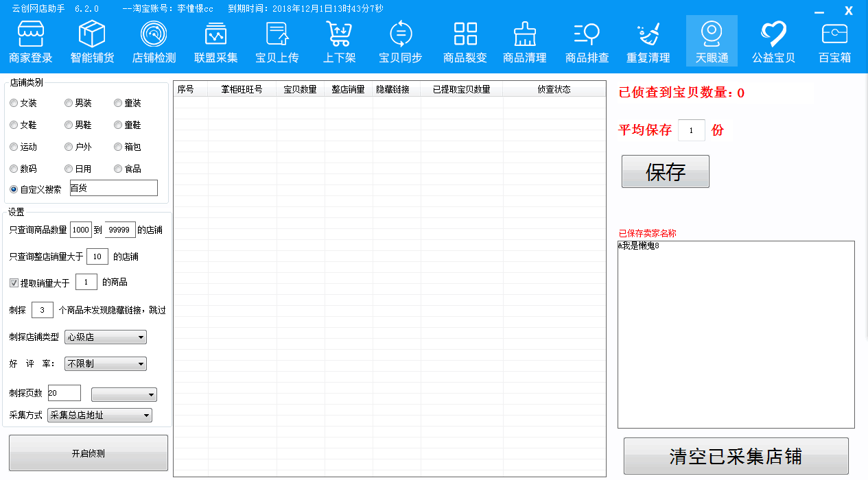
Task: Click the 开启侦测 start button
Action: (x=89, y=453)
